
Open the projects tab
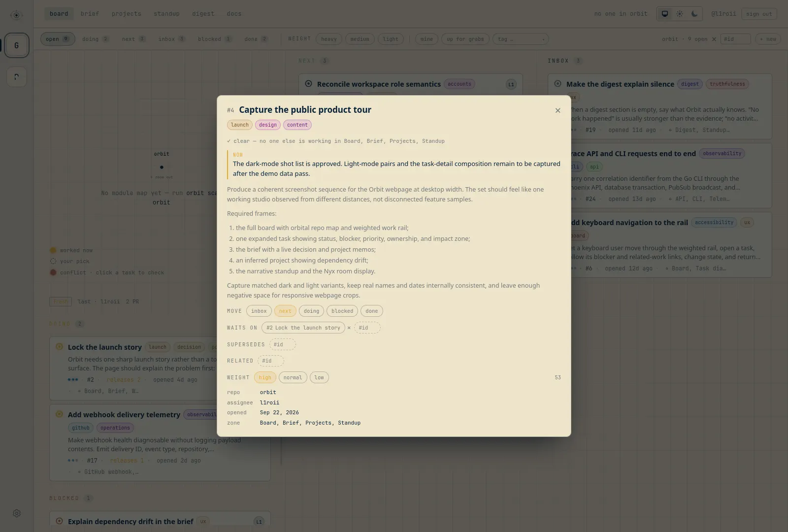(126, 14)
